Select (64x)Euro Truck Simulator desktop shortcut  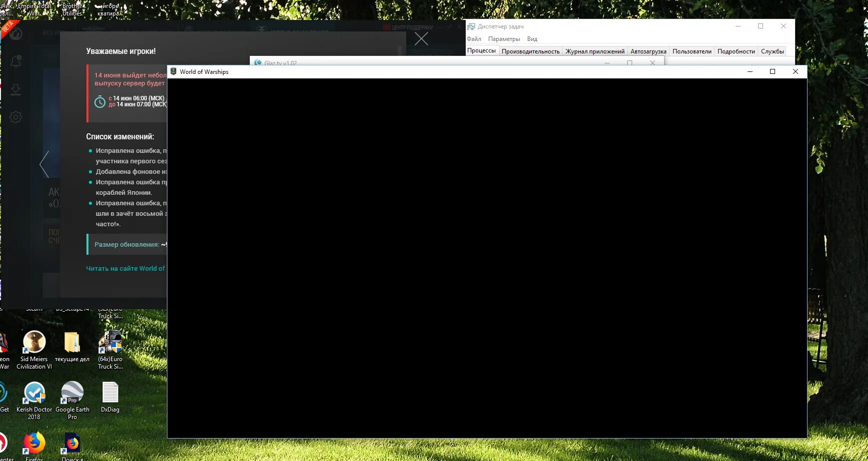tap(110, 350)
